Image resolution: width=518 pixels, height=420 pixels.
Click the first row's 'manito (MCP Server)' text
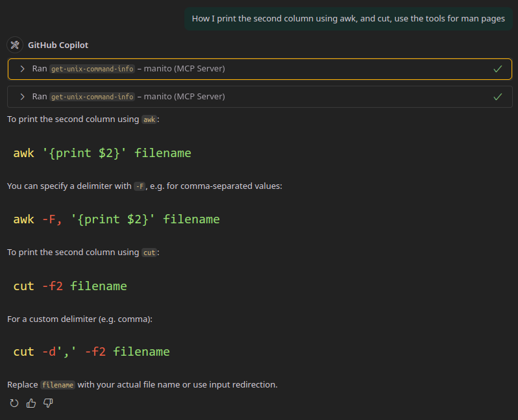184,69
